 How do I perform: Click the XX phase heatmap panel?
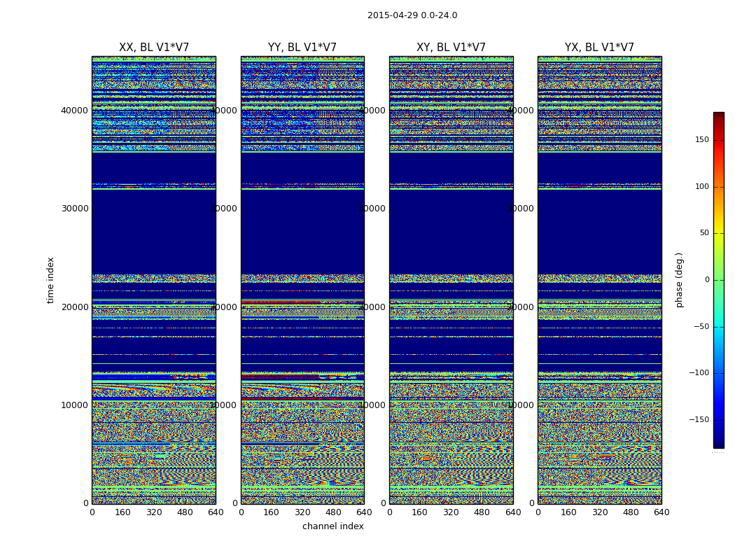(x=154, y=280)
